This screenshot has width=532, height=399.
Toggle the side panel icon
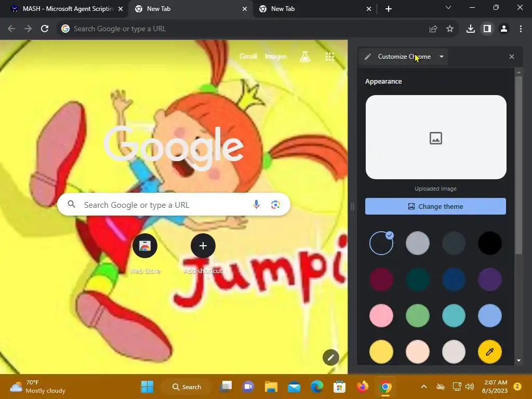(487, 29)
